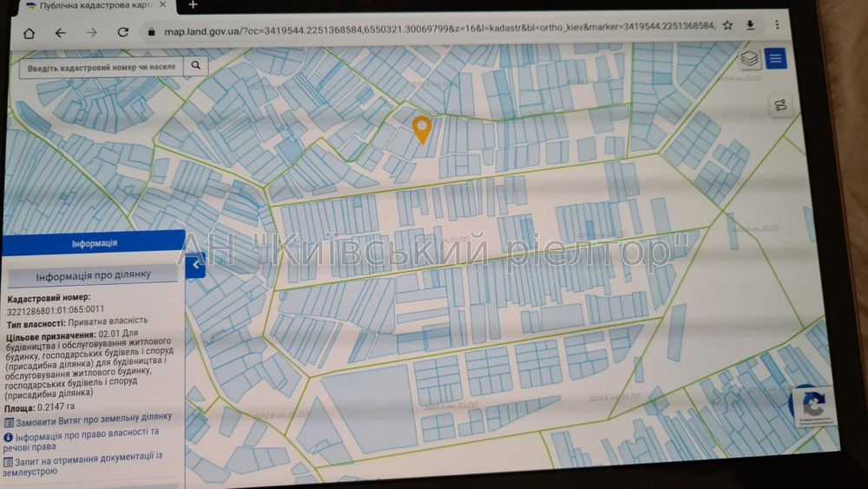This screenshot has height=489, width=868.
Task: Click the measurement tool icon on the map
Action: pyautogui.click(x=780, y=105)
